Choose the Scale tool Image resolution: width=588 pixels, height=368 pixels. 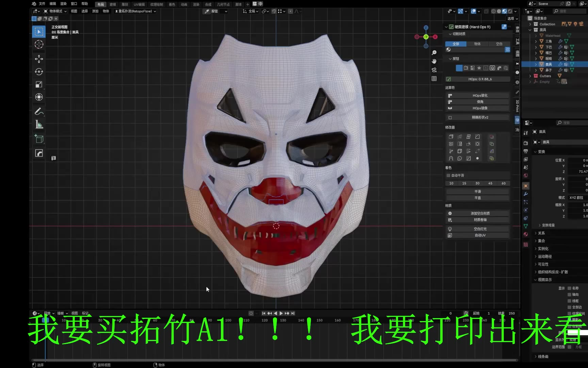[39, 84]
